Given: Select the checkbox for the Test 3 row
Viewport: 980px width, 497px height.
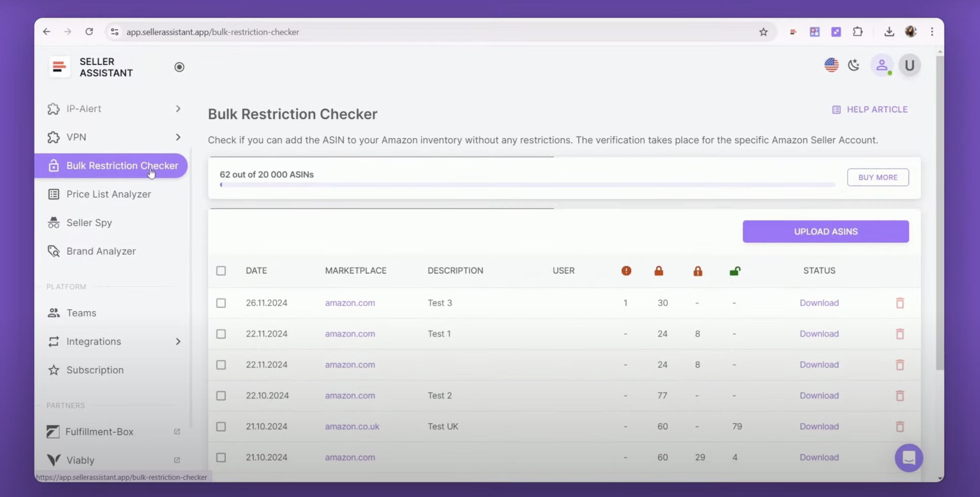Looking at the screenshot, I should (221, 302).
